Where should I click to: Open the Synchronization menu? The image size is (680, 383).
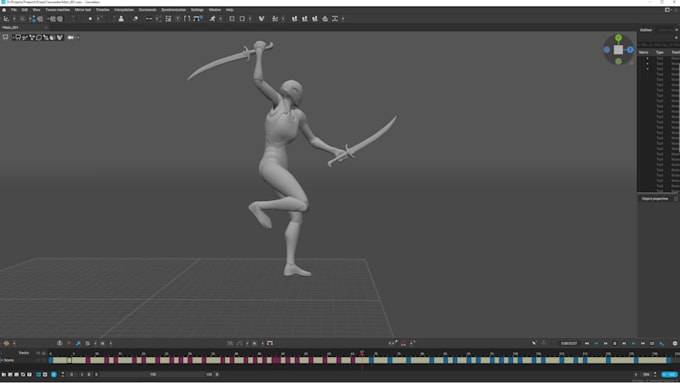173,10
